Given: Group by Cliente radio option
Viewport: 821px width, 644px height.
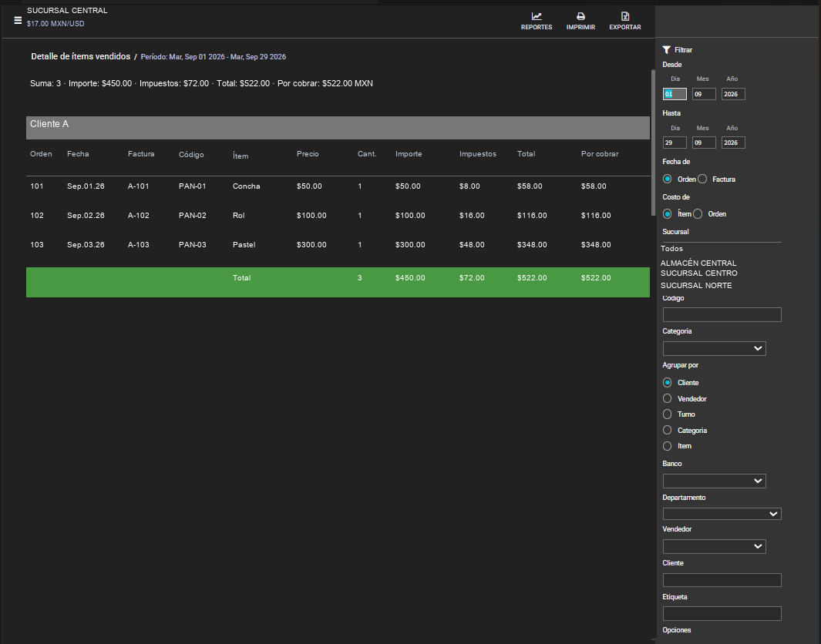Looking at the screenshot, I should pos(667,382).
